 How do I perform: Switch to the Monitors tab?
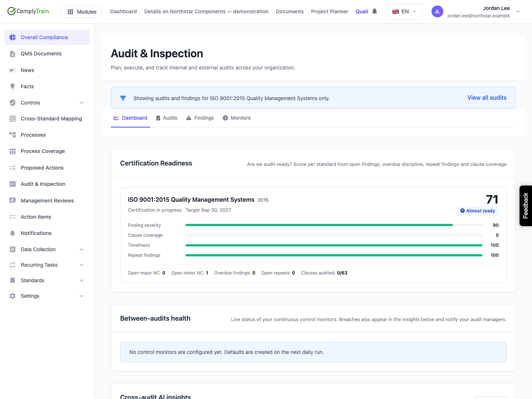tap(236, 118)
